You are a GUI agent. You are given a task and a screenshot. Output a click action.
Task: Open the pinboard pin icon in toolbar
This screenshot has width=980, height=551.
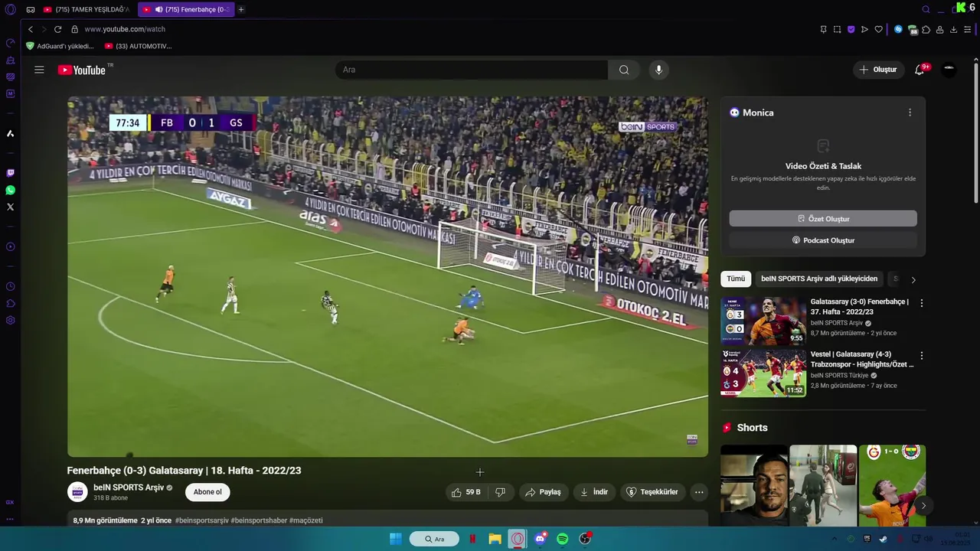823,29
